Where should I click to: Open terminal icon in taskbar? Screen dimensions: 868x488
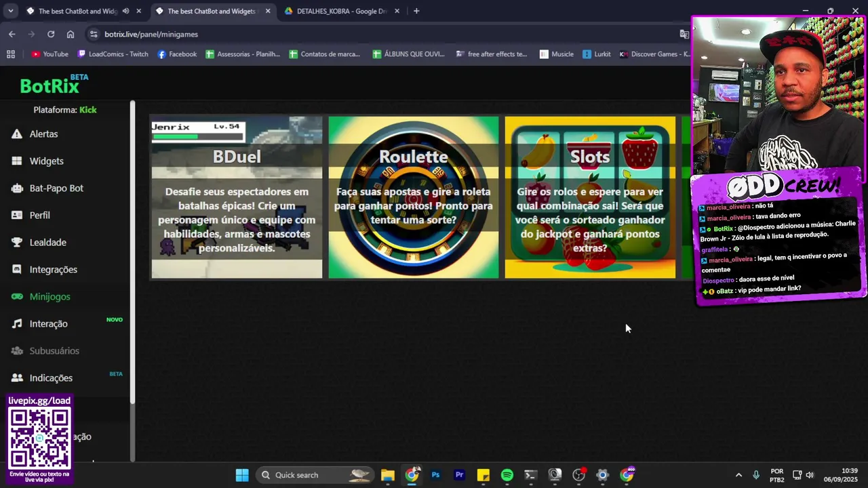[x=531, y=475]
